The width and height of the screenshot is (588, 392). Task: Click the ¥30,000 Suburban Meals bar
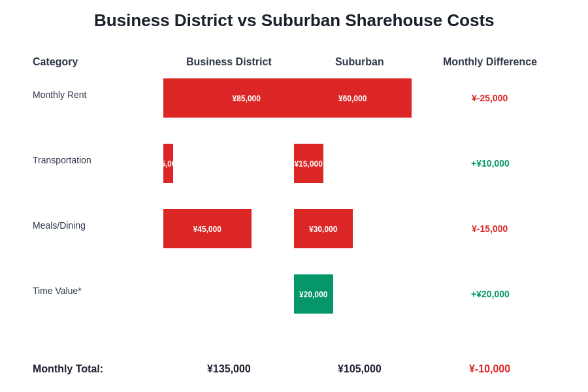[323, 229]
